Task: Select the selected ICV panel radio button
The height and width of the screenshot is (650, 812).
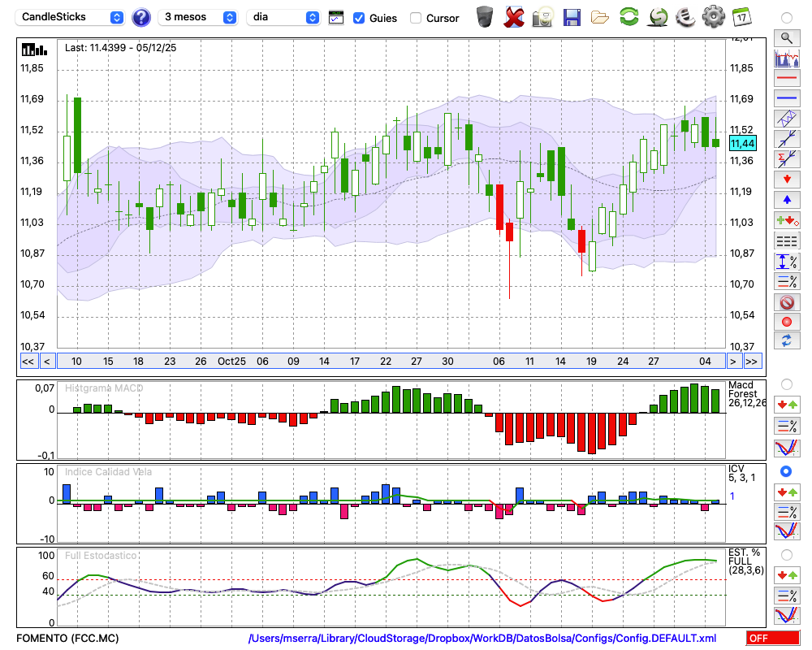Action: pyautogui.click(x=786, y=471)
